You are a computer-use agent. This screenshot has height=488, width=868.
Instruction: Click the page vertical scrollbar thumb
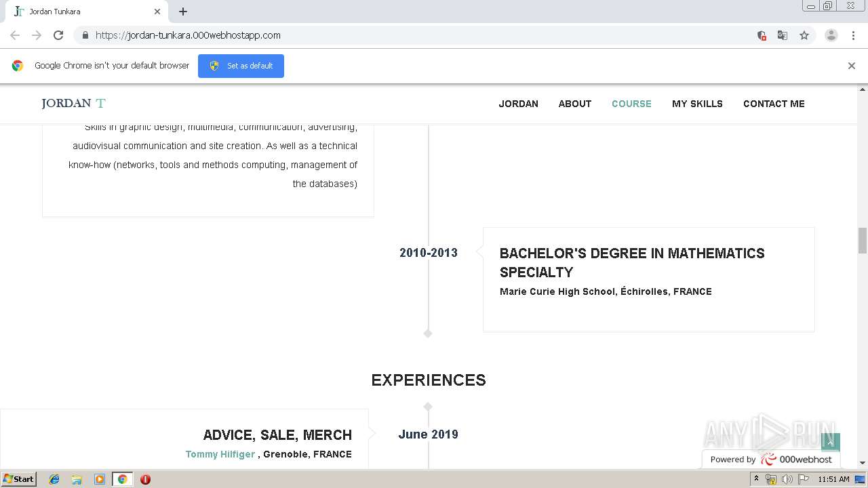pyautogui.click(x=863, y=241)
